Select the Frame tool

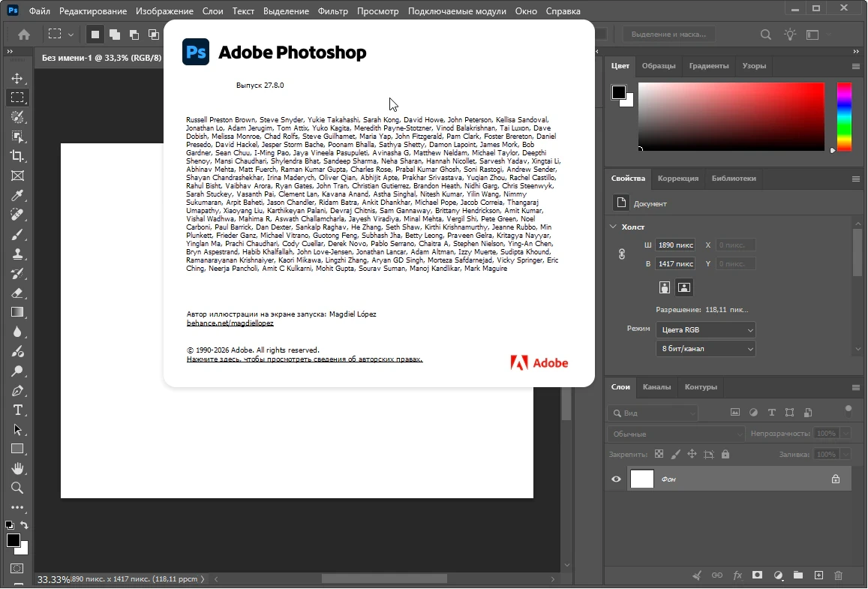click(17, 176)
